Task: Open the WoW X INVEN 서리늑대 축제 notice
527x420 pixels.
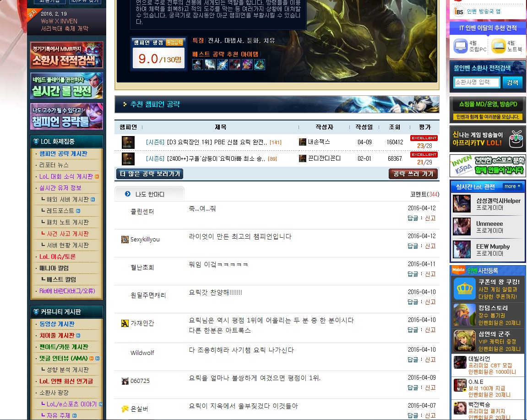Action: [65, 25]
